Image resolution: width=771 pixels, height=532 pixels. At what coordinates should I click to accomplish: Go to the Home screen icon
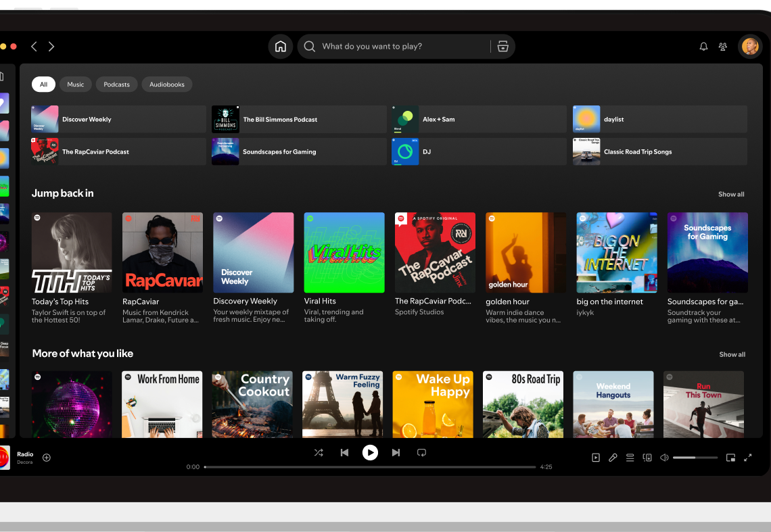point(280,46)
